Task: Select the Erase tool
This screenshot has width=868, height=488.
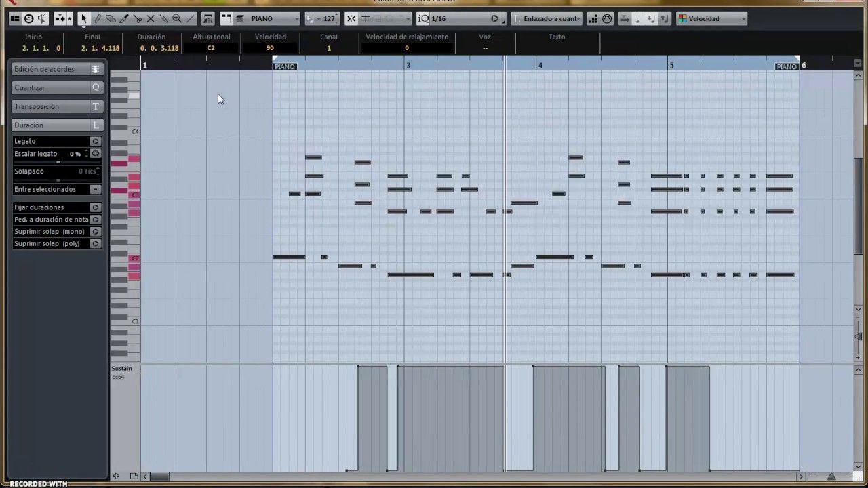Action: click(x=111, y=18)
